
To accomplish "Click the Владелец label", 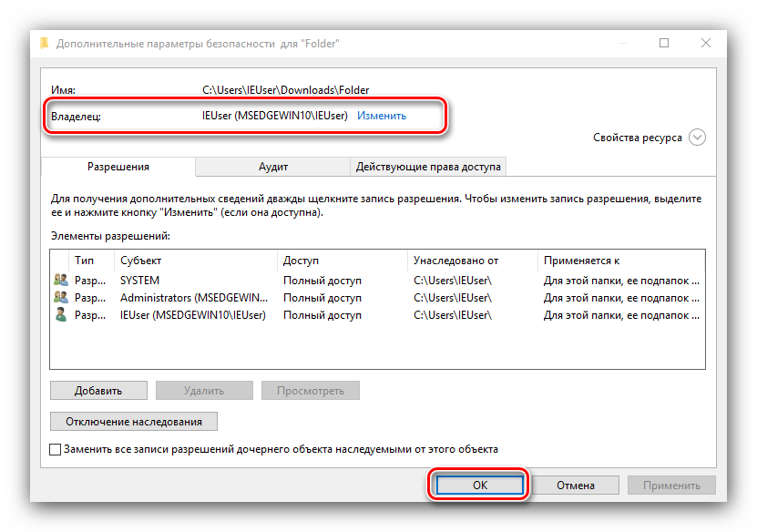I will (76, 117).
